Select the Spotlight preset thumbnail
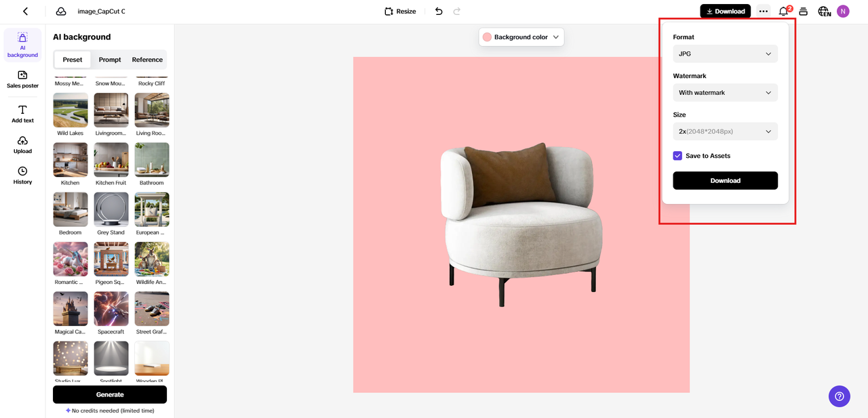 click(111, 358)
